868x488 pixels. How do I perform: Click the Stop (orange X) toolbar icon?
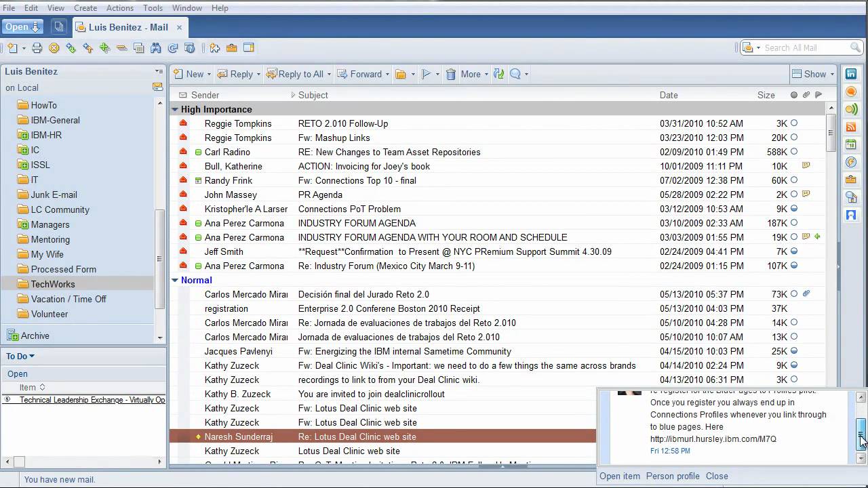click(x=54, y=48)
